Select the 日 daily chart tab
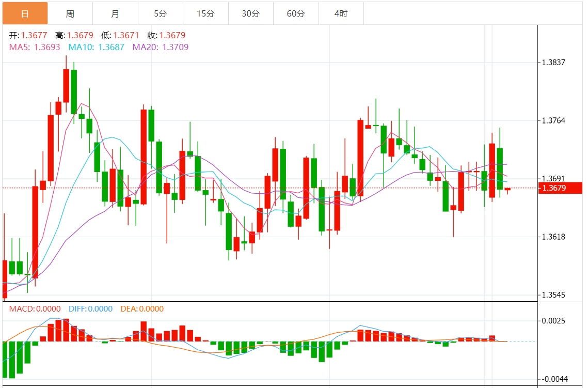588x388 pixels. [25, 13]
